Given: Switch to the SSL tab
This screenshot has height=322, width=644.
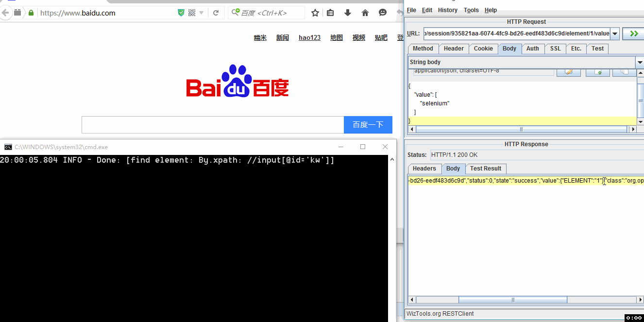Looking at the screenshot, I should [x=555, y=49].
